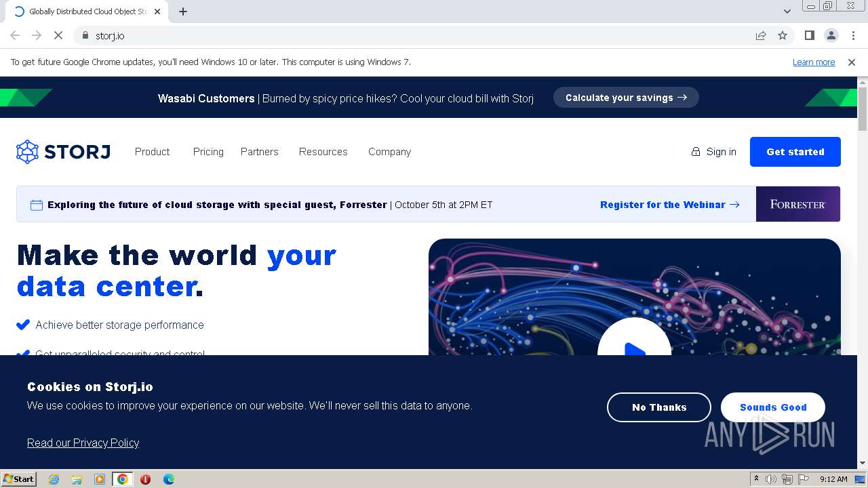868x488 pixels.
Task: Click 'Achieve better storage performance' text
Action: [119, 325]
